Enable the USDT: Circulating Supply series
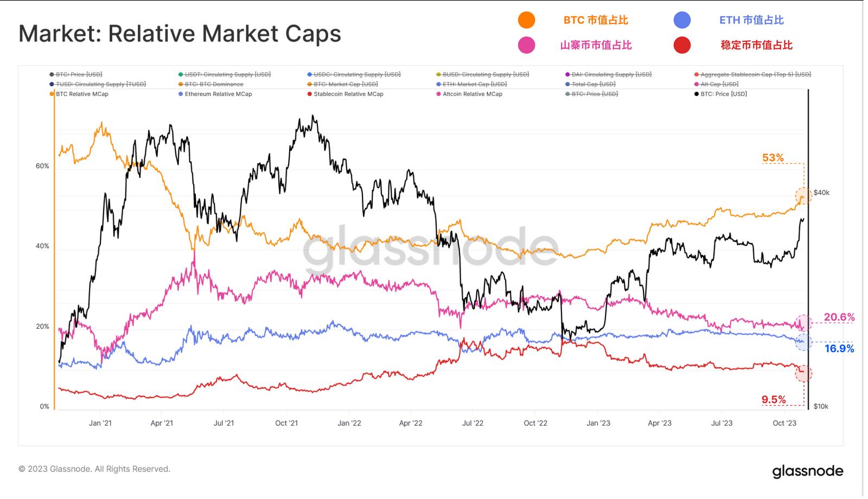 pyautogui.click(x=227, y=74)
